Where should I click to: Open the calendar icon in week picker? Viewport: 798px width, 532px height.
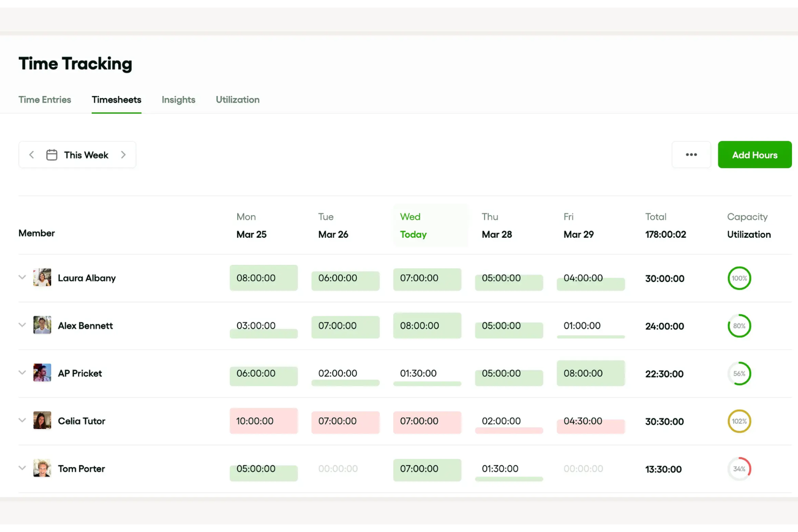(52, 155)
